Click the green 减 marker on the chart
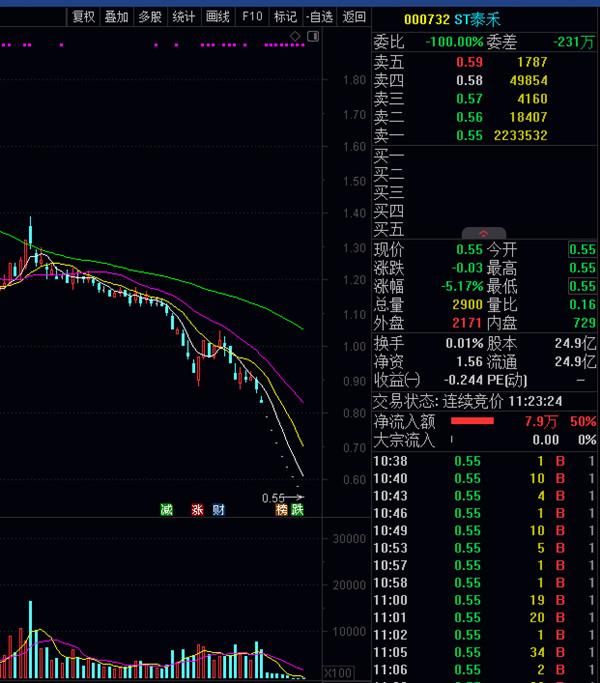This screenshot has height=683, width=600. point(166,510)
